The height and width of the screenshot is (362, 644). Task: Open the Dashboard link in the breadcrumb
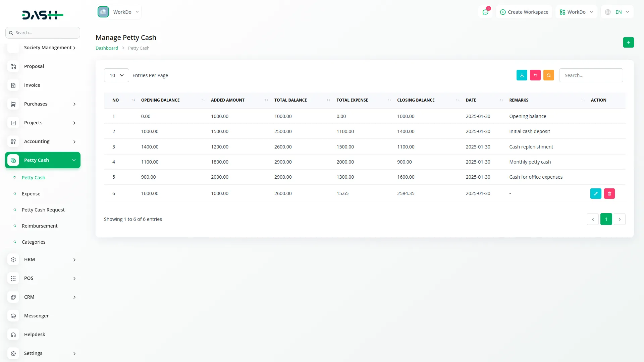pos(107,48)
